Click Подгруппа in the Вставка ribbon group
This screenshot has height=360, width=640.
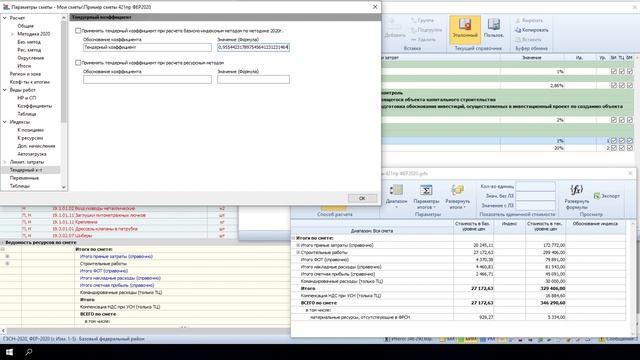point(427,30)
